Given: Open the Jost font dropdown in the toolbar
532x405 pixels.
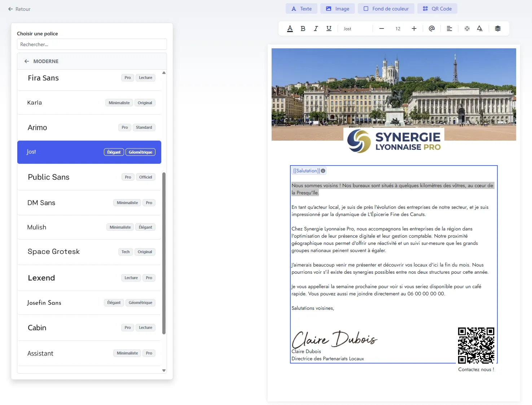Looking at the screenshot, I should (x=355, y=28).
